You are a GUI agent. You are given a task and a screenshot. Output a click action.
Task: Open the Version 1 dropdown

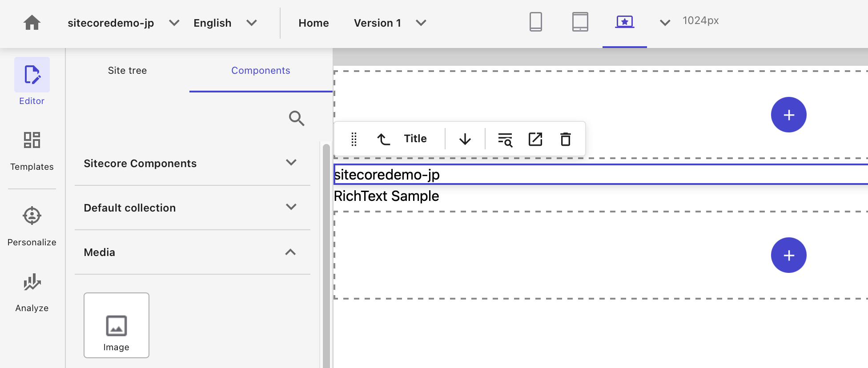click(390, 23)
